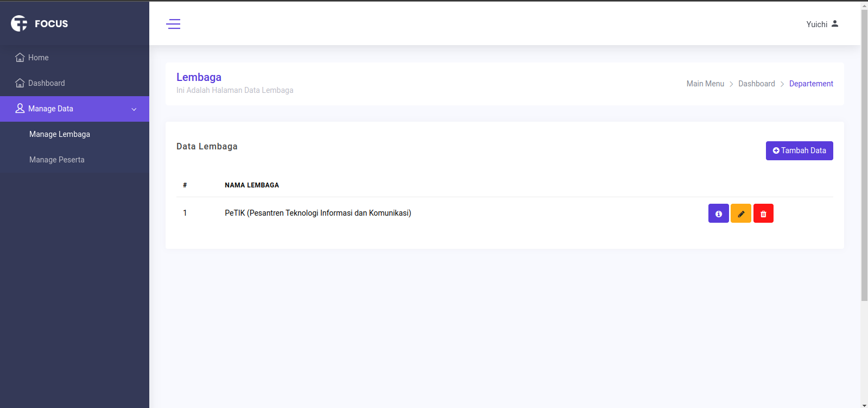Delete the PeTIK row with trash icon
Image resolution: width=868 pixels, height=408 pixels.
pos(763,214)
